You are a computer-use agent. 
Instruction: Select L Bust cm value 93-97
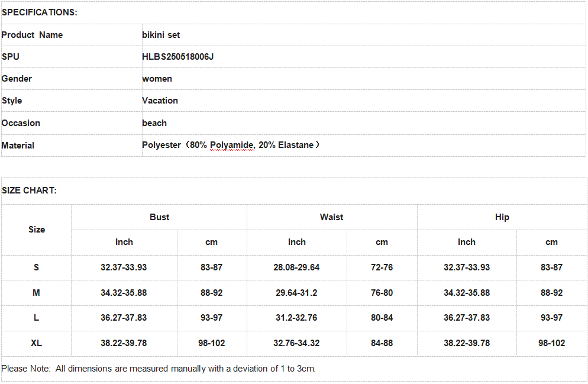pyautogui.click(x=212, y=318)
